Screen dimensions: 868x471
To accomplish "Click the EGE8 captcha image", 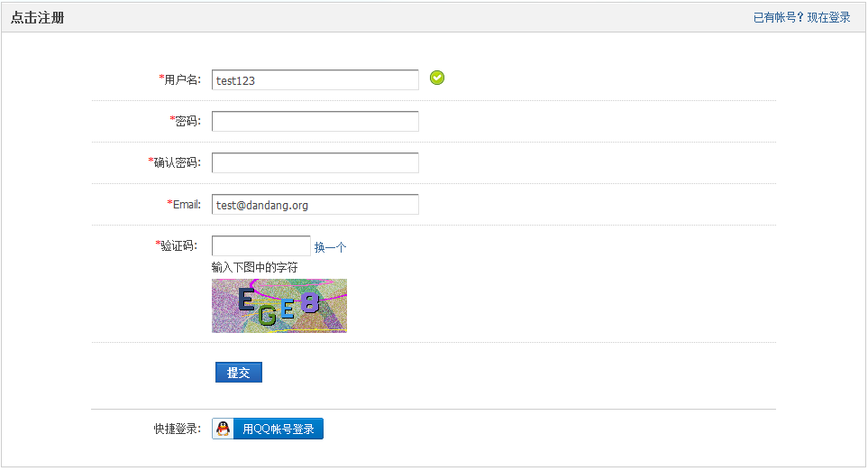I will pyautogui.click(x=279, y=306).
